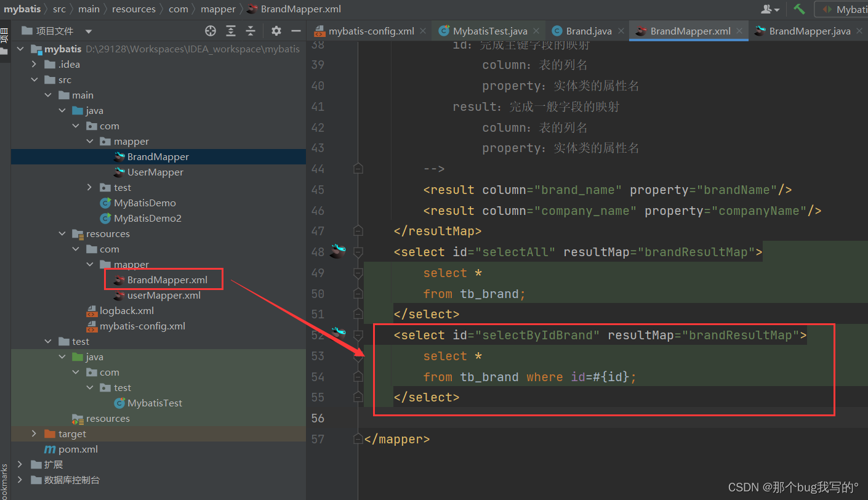Expand the 数据库控制台 node arrow
868x500 pixels.
point(20,480)
